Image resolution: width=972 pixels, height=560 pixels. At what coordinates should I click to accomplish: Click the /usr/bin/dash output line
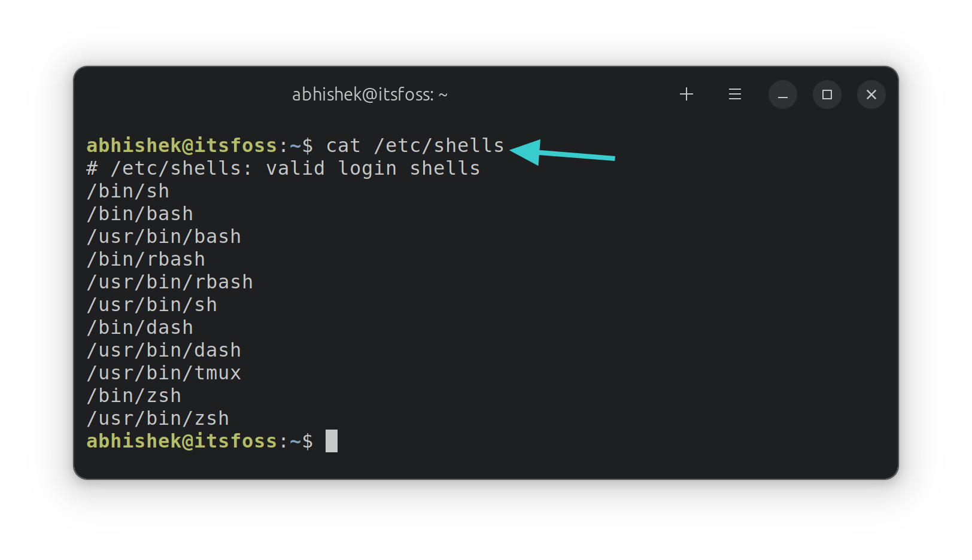pyautogui.click(x=164, y=351)
